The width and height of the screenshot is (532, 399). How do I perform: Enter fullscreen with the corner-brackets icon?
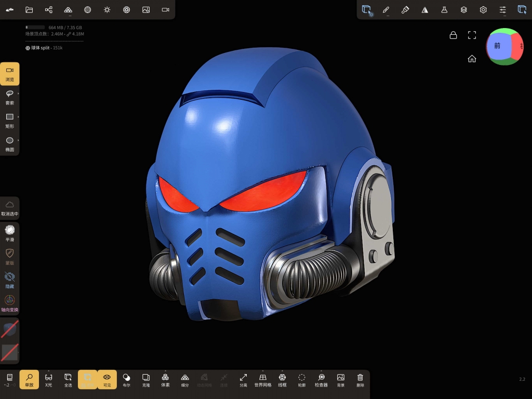point(472,35)
